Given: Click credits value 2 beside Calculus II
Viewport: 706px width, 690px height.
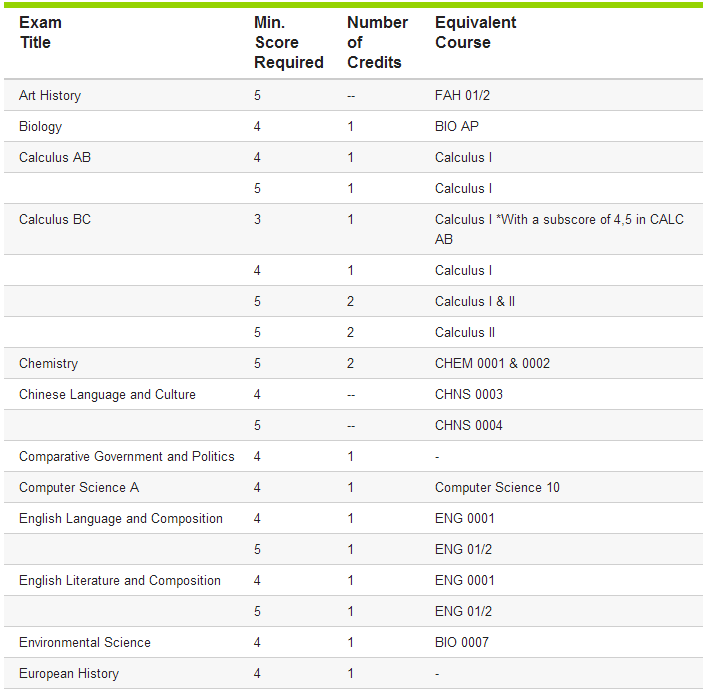Looking at the screenshot, I should [x=350, y=332].
